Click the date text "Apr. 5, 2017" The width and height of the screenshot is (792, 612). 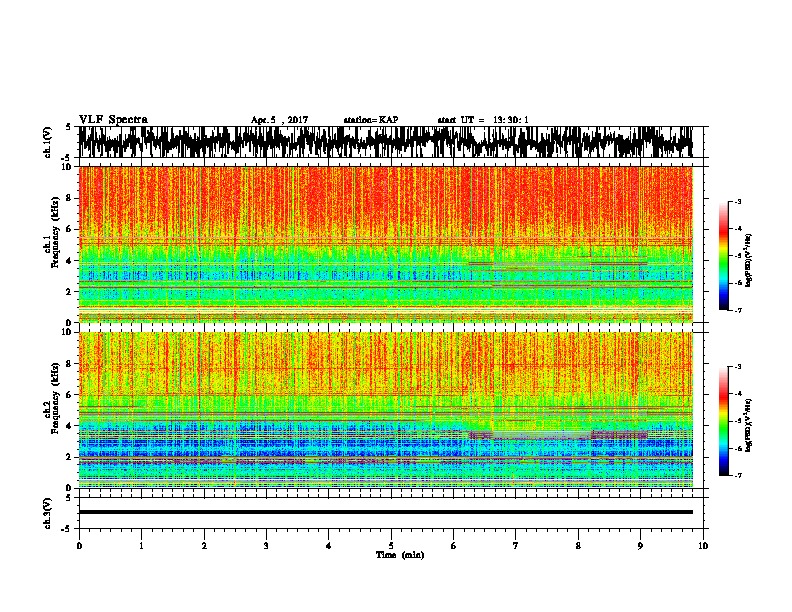tap(279, 120)
